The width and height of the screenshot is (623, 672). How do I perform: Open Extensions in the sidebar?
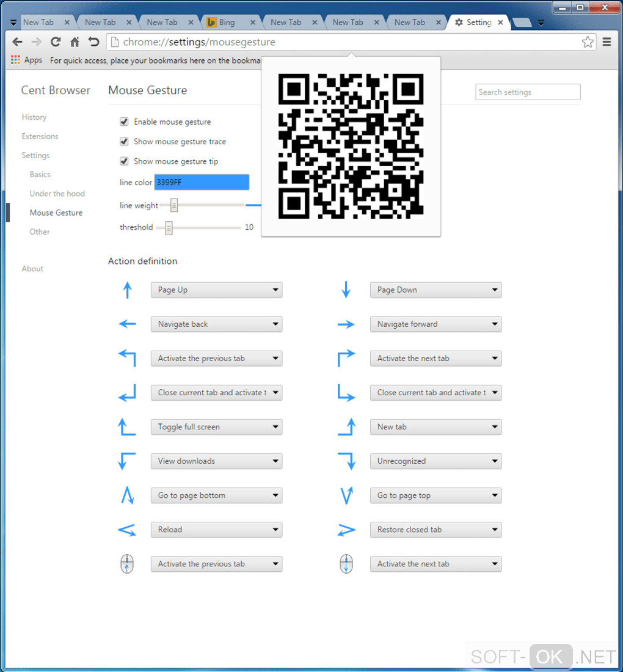pyautogui.click(x=40, y=136)
